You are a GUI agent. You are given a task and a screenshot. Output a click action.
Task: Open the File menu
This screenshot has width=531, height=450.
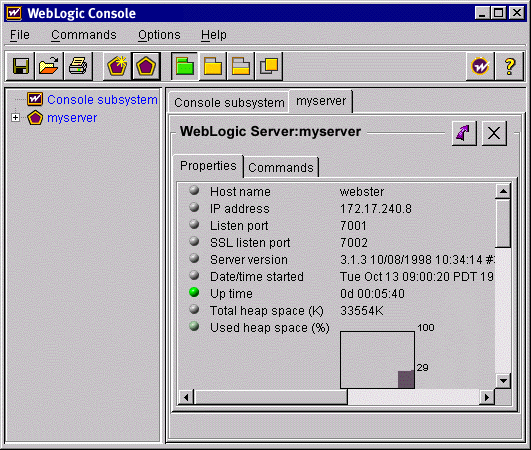(20, 35)
